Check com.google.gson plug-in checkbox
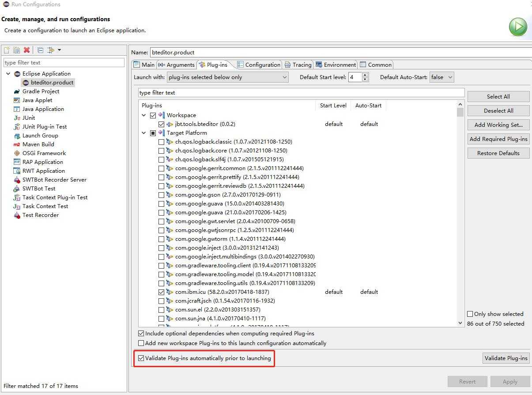Image resolution: width=532 pixels, height=395 pixels. (x=161, y=195)
